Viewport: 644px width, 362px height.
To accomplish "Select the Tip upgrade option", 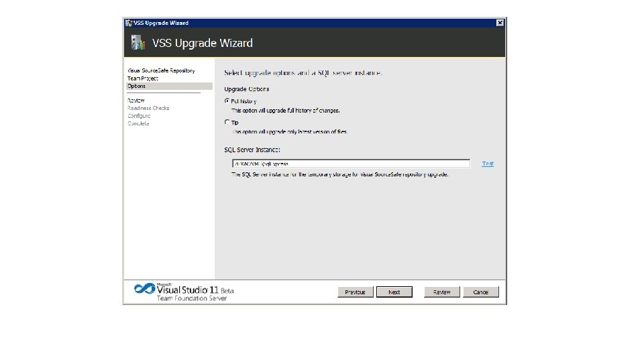I will coord(227,122).
